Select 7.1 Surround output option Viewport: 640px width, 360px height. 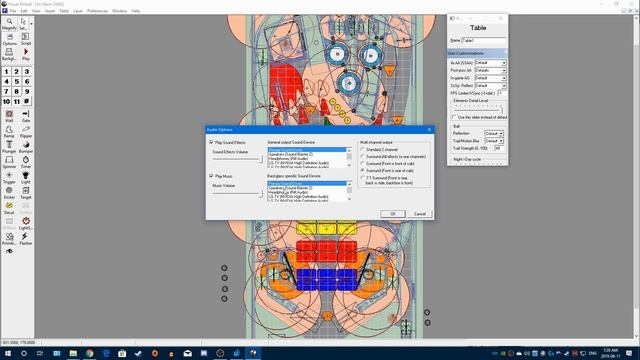point(362,178)
